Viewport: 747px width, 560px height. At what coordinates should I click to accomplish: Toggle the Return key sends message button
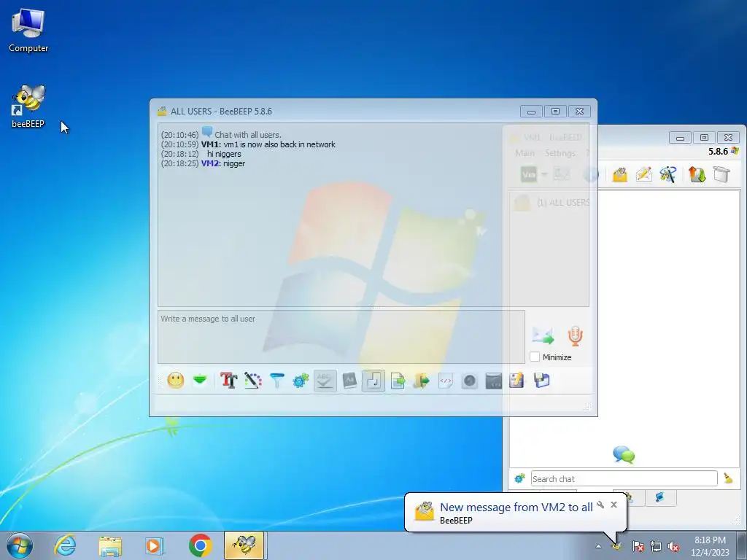(x=373, y=381)
